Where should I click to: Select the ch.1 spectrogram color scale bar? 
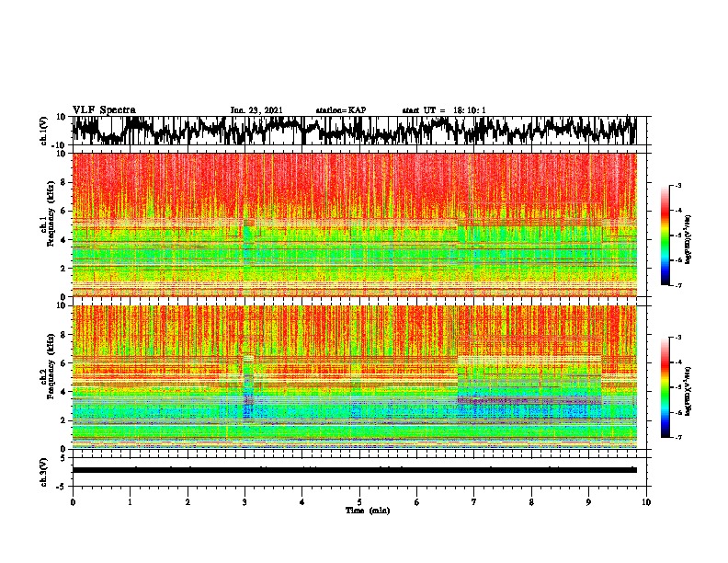[665, 236]
